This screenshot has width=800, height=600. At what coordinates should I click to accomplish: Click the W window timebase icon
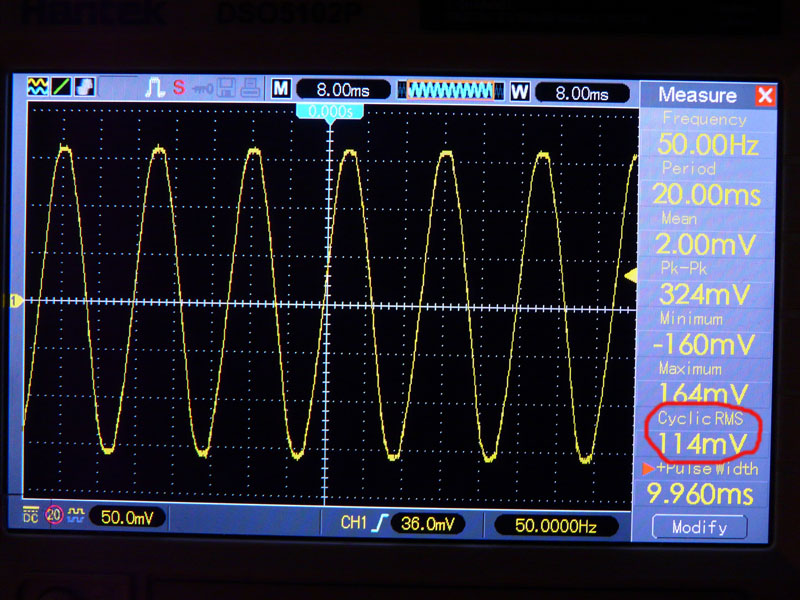pos(519,90)
